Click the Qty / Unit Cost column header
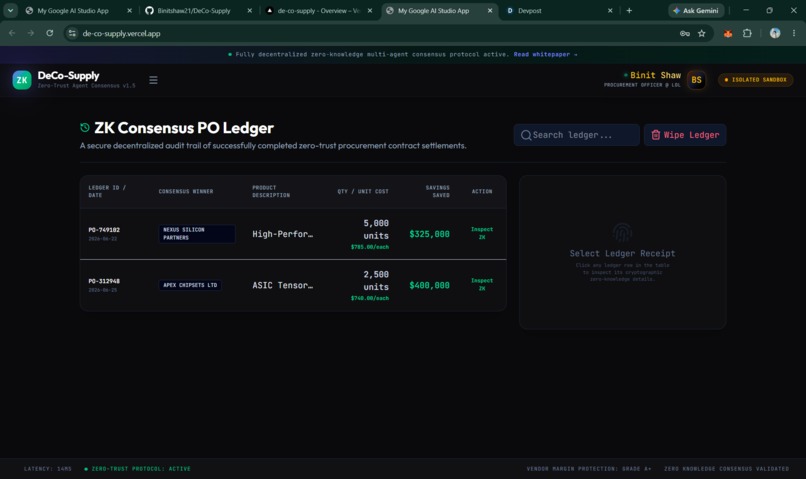This screenshot has height=479, width=806. [363, 191]
